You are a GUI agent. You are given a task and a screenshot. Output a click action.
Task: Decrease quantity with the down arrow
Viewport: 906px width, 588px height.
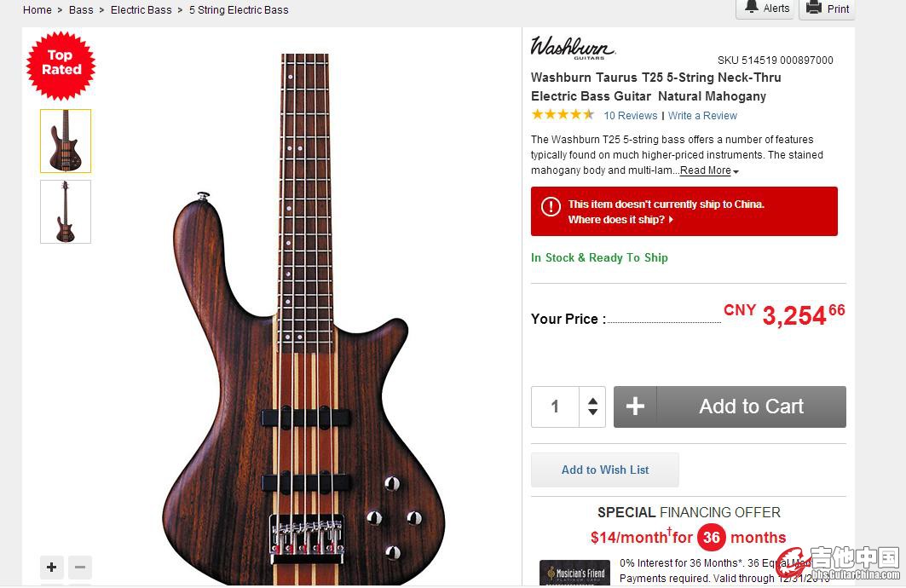[592, 412]
